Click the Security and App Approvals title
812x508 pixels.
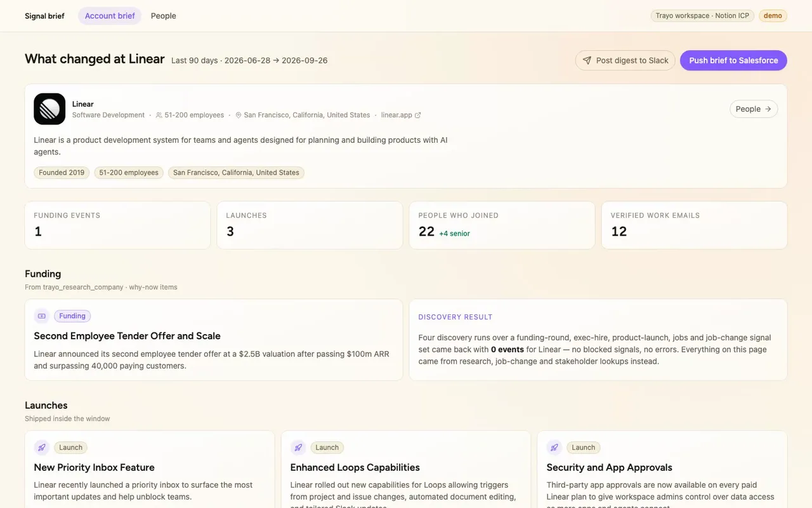tap(609, 467)
